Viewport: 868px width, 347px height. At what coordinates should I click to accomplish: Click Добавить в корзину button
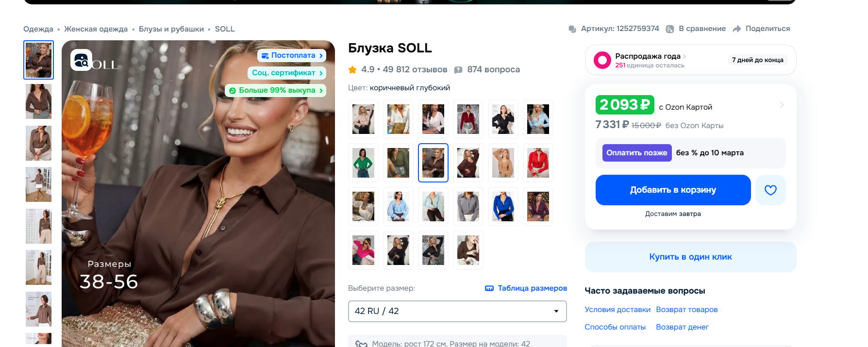click(x=673, y=190)
